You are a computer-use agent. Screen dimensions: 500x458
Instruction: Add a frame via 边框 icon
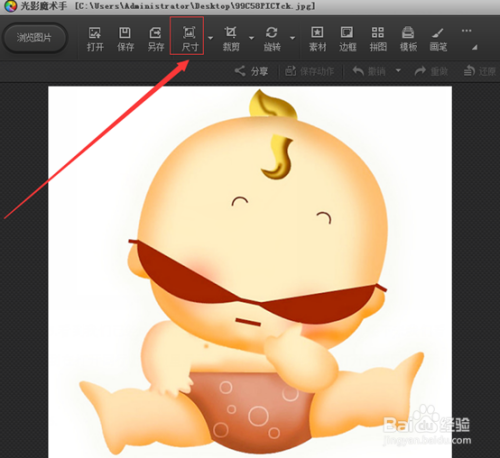point(347,39)
